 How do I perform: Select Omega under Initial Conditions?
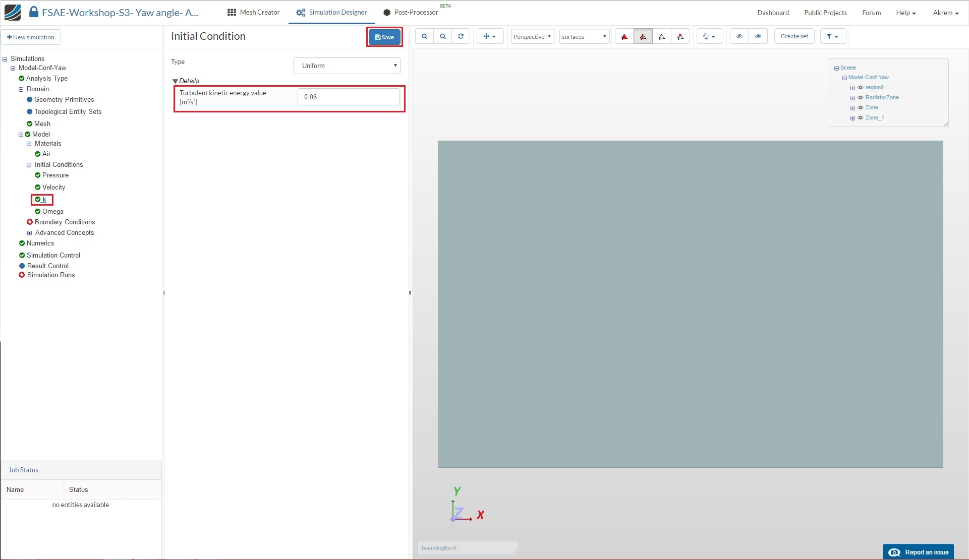(x=52, y=212)
